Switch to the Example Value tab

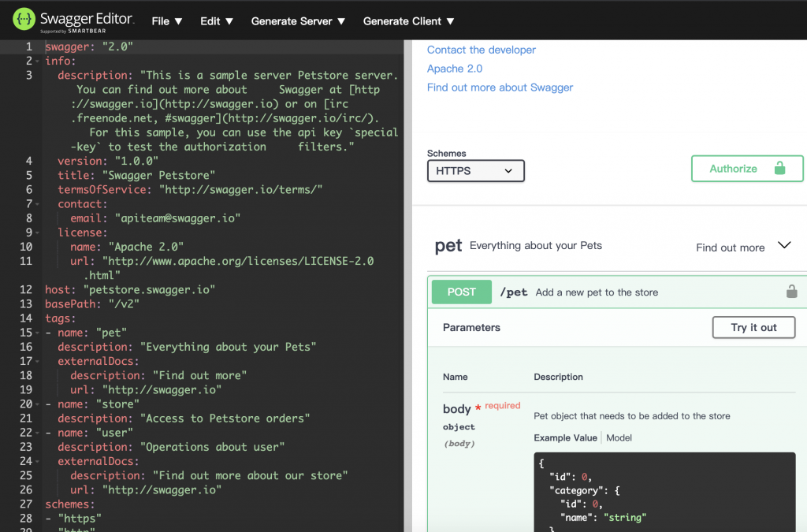pos(565,438)
